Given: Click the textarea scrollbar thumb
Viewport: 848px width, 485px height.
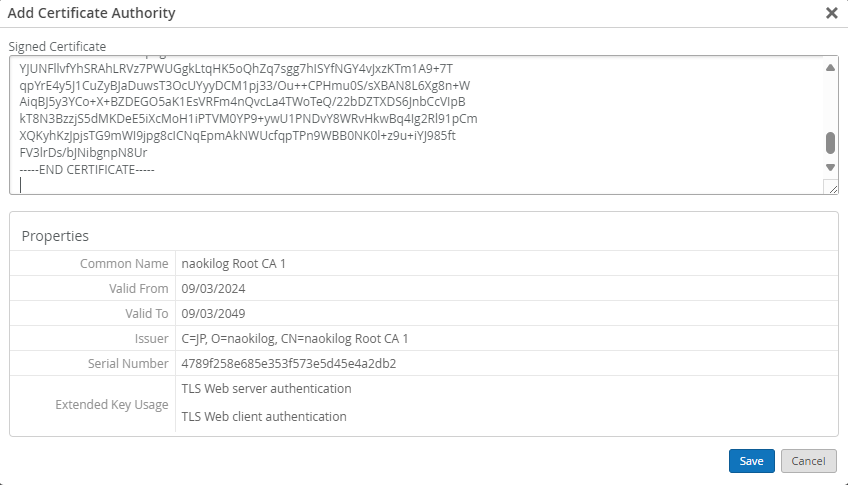Looking at the screenshot, I should 831,143.
